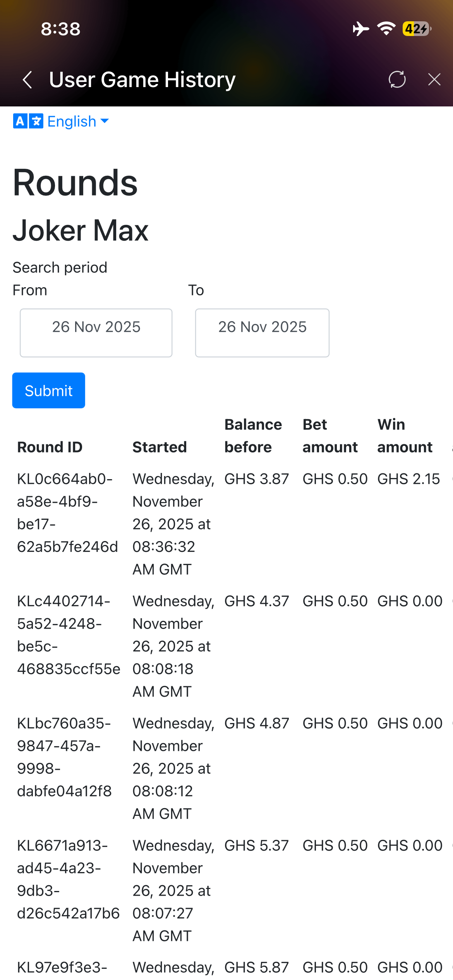Tap the translate language icon
Viewport: 453px width, 980px height.
(x=28, y=121)
